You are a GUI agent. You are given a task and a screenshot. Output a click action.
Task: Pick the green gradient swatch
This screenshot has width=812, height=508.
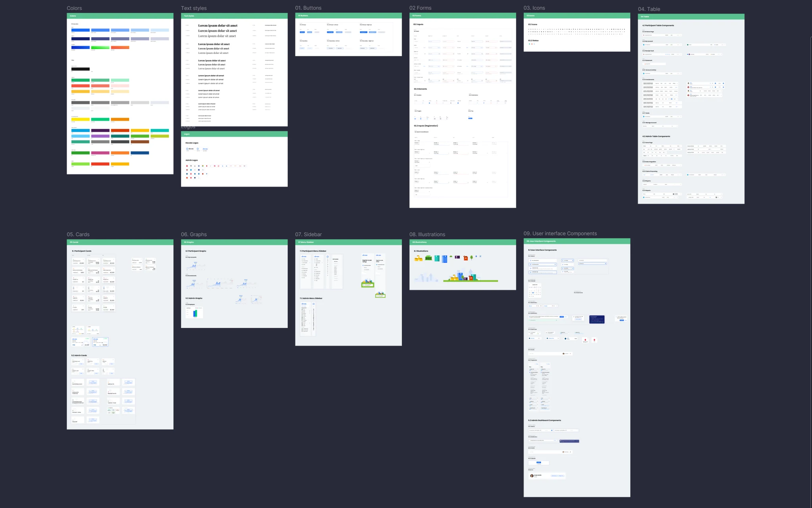[100, 48]
